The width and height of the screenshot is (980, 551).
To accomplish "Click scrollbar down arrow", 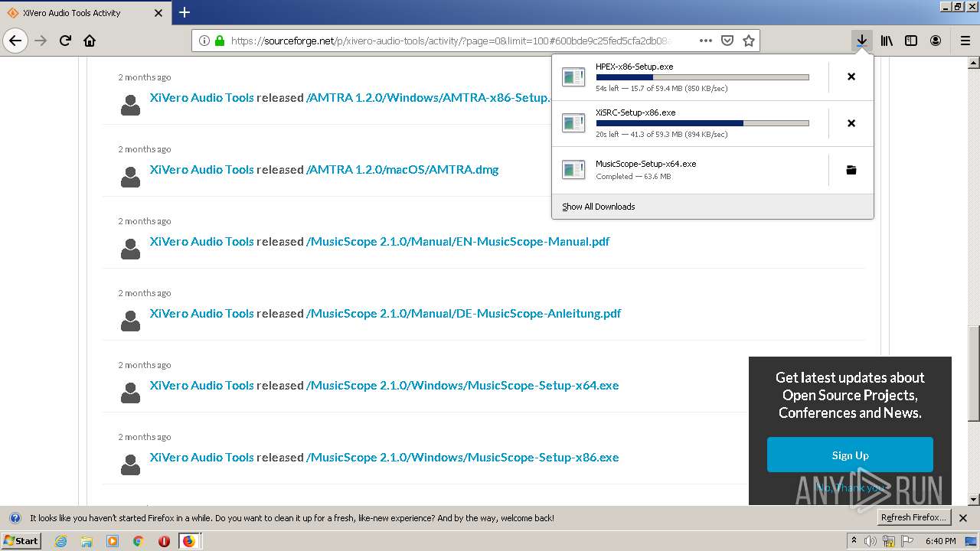I will click(974, 499).
